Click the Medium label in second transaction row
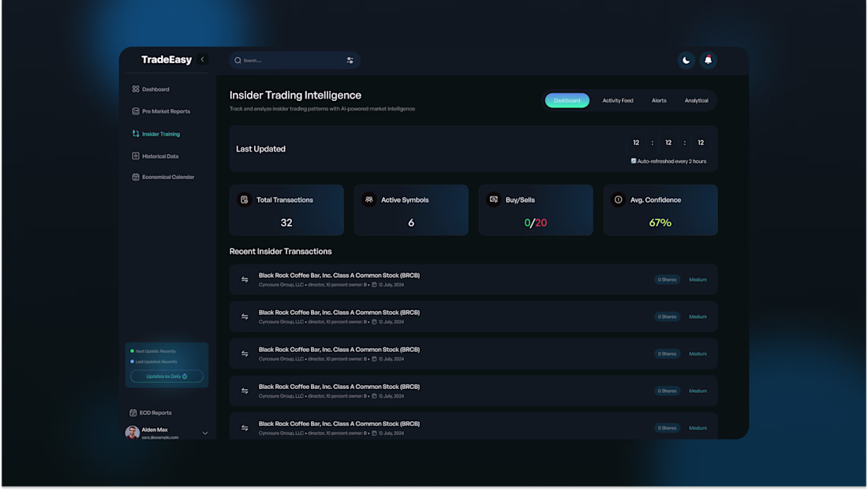Screen dimensions: 868x490 coord(698,316)
